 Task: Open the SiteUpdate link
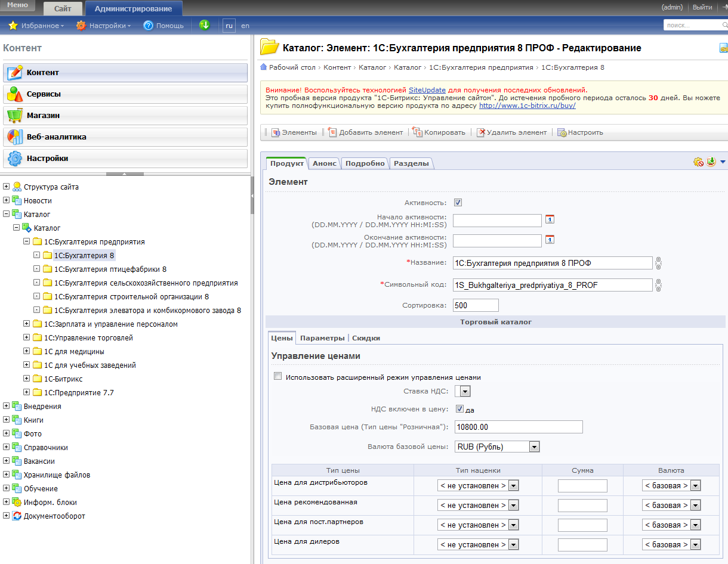(x=427, y=89)
